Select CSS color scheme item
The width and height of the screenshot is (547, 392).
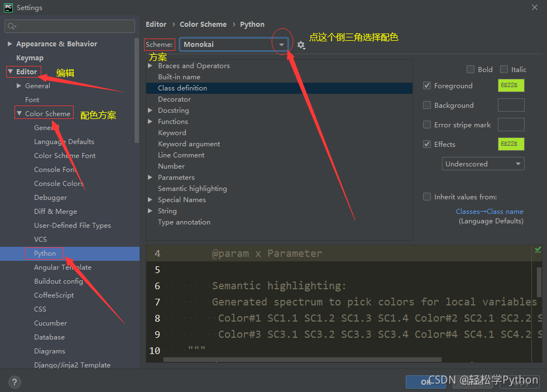point(40,309)
